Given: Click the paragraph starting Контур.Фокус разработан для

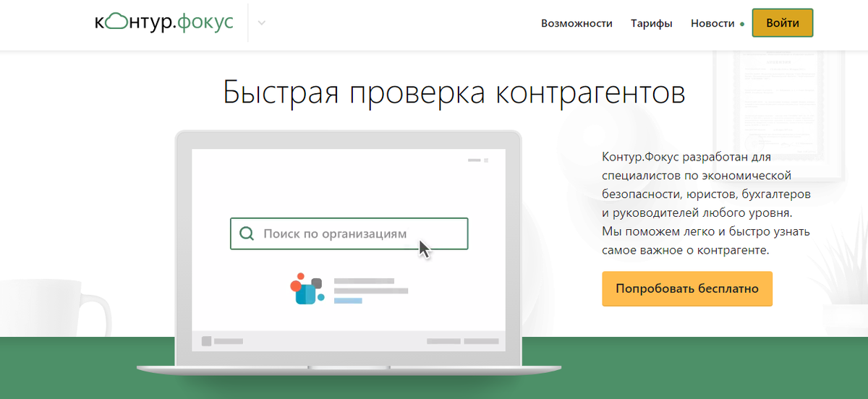Looking at the screenshot, I should point(706,203).
